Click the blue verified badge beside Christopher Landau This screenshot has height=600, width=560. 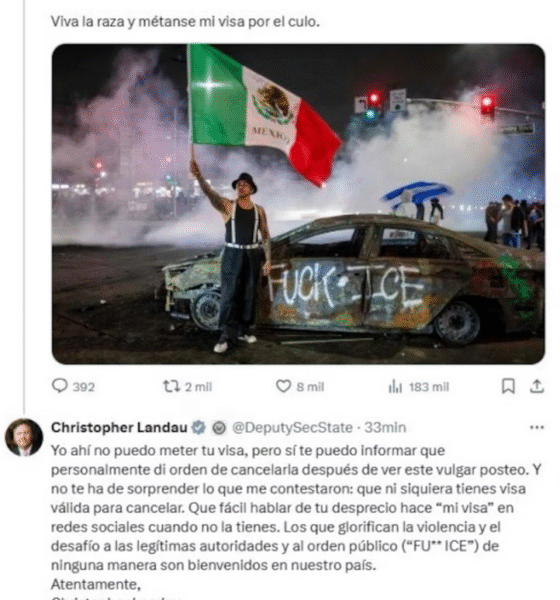tap(198, 427)
